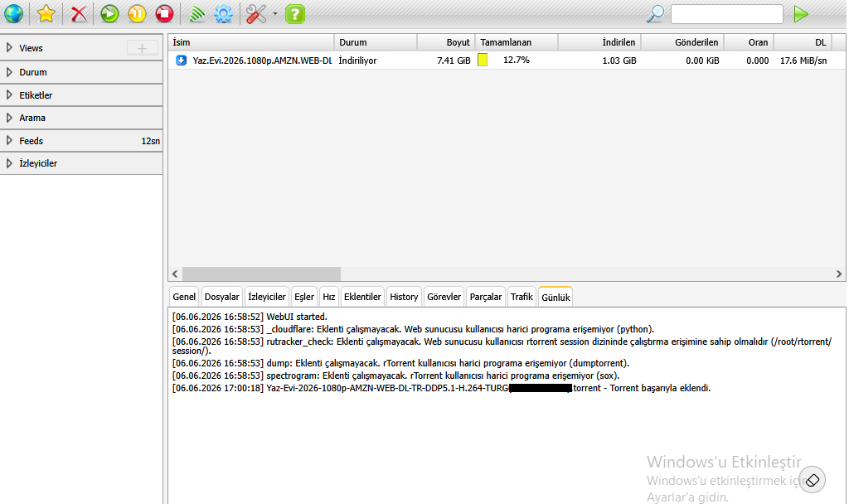This screenshot has height=504, width=849.
Task: Add a new view with plus button
Action: click(143, 48)
